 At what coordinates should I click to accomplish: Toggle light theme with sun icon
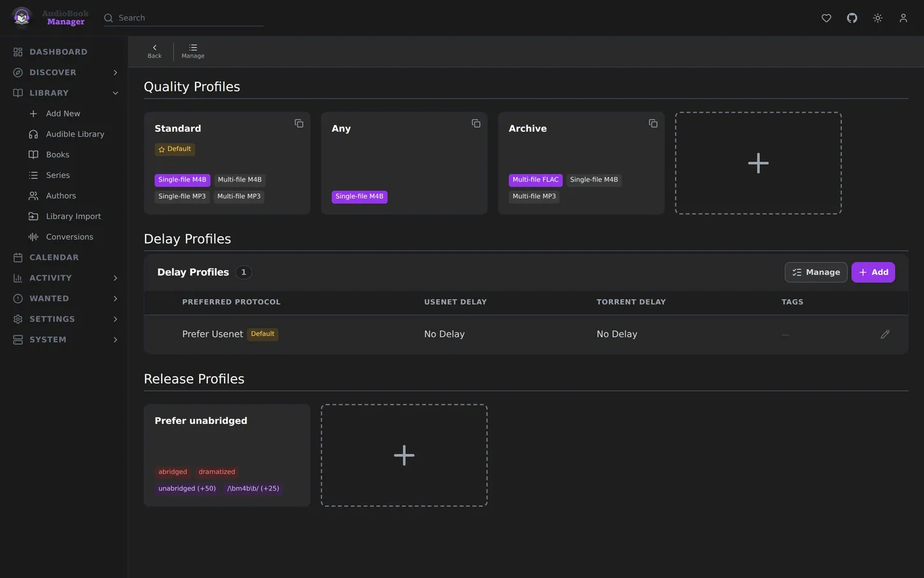pos(878,18)
